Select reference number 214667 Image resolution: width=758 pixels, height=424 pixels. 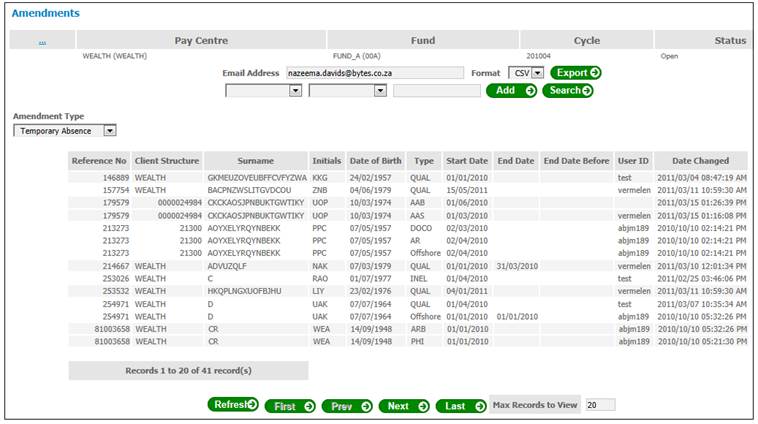pyautogui.click(x=116, y=266)
